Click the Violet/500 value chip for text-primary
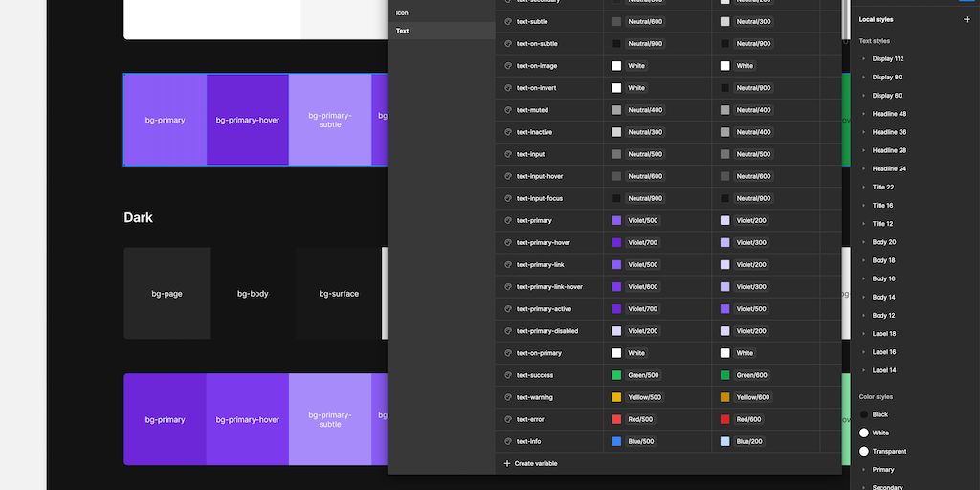Image resolution: width=980 pixels, height=490 pixels. coord(643,221)
